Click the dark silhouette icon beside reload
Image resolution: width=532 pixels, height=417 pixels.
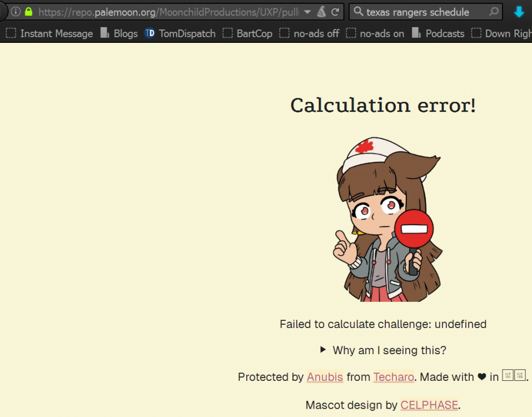pyautogui.click(x=321, y=12)
